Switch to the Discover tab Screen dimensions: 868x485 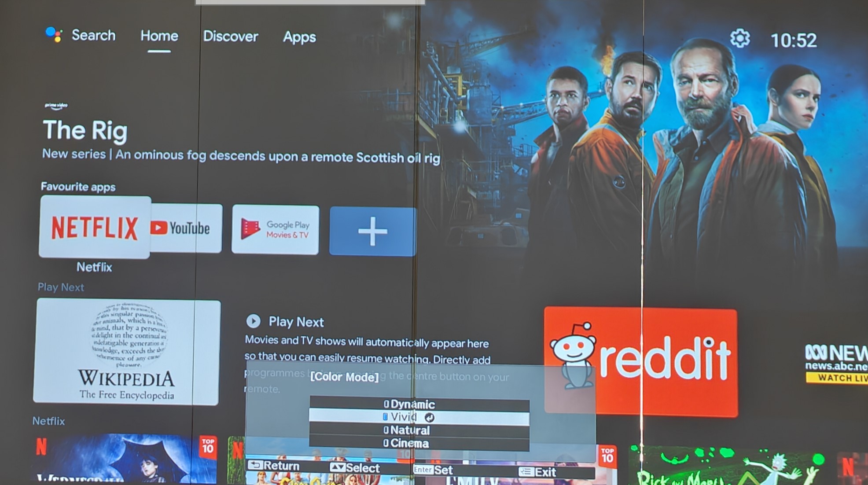(230, 36)
